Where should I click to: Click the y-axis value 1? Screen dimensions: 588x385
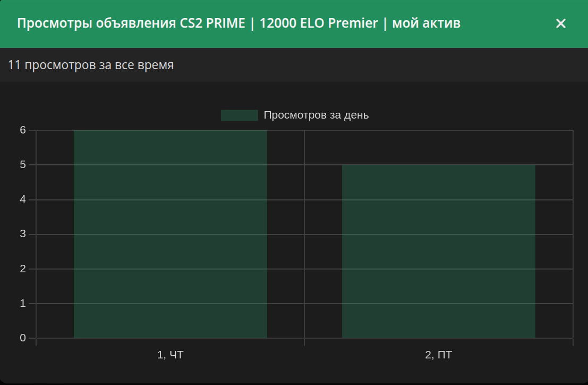coord(23,304)
